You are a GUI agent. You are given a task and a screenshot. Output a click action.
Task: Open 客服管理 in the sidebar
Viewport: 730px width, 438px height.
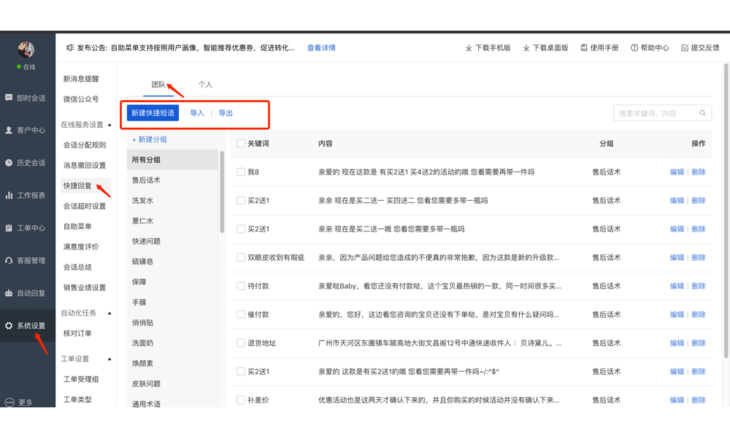click(25, 261)
